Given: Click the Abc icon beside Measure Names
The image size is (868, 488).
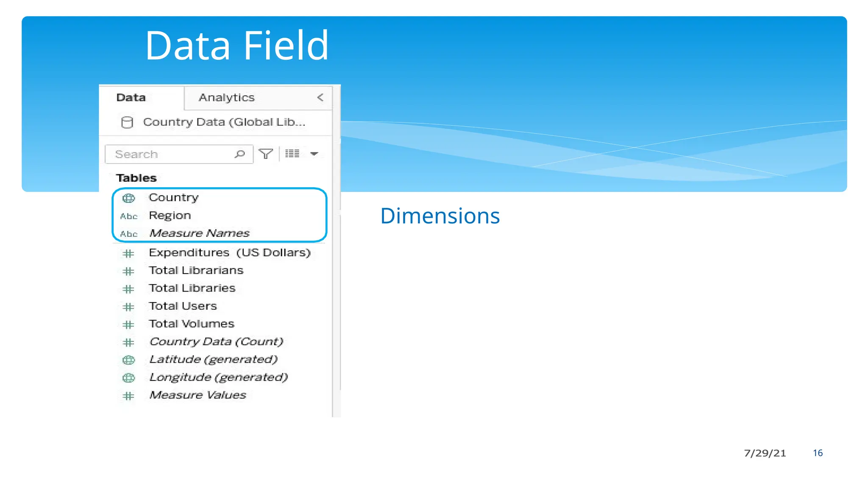Looking at the screenshot, I should [128, 234].
